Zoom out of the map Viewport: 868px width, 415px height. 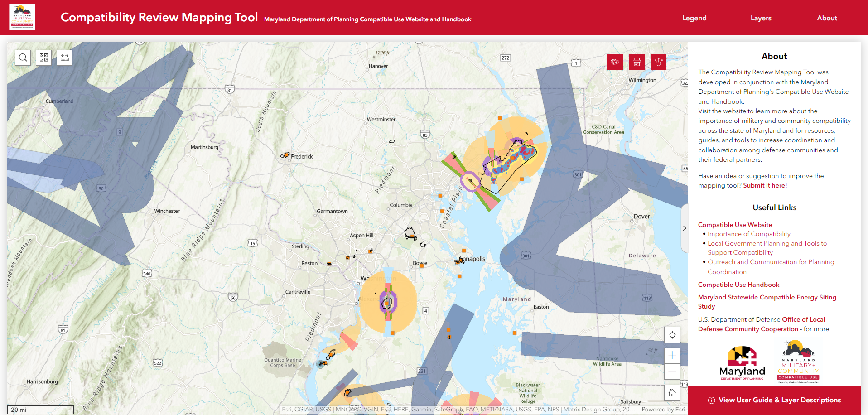(x=672, y=371)
